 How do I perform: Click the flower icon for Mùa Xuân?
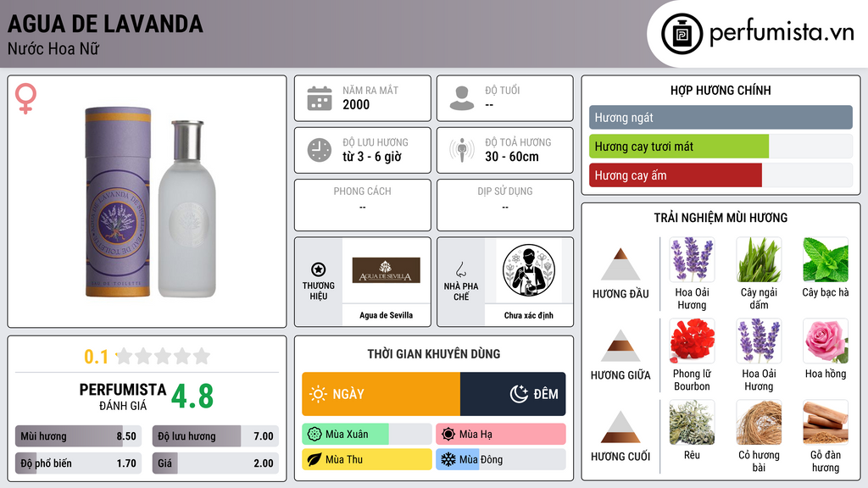314,435
